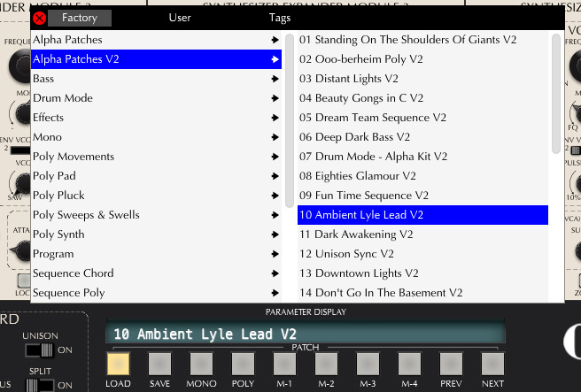The height and width of the screenshot is (392, 581).
Task: Expand the Alpha Patches category arrow
Action: pyautogui.click(x=275, y=40)
